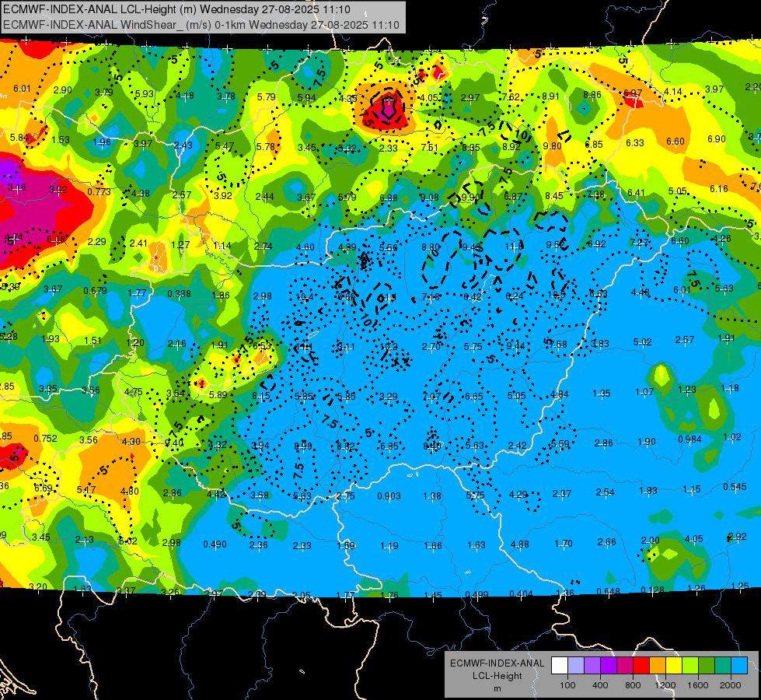Screen dimensions: 761x700
Task: Click the lime green legend swatch
Action: tap(690, 665)
